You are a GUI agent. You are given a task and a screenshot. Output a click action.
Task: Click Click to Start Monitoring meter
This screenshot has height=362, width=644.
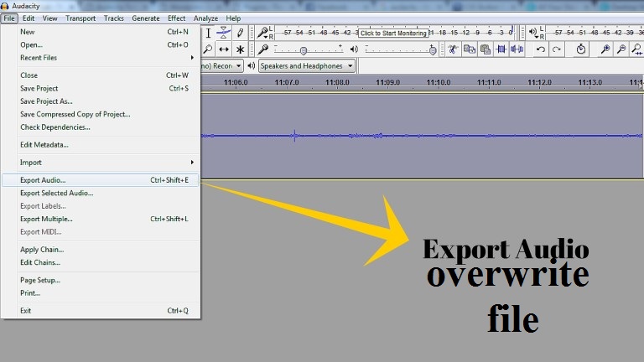393,34
